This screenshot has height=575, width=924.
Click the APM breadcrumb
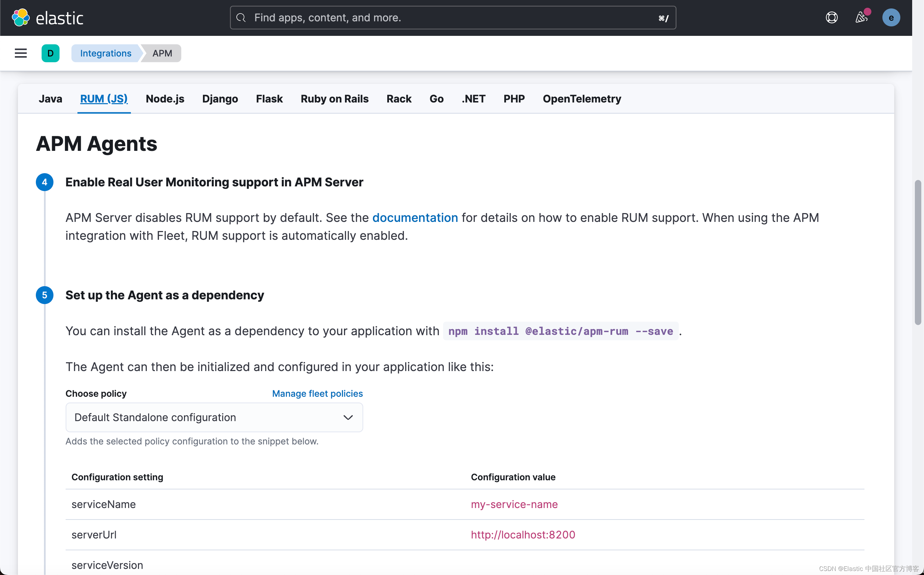(162, 53)
